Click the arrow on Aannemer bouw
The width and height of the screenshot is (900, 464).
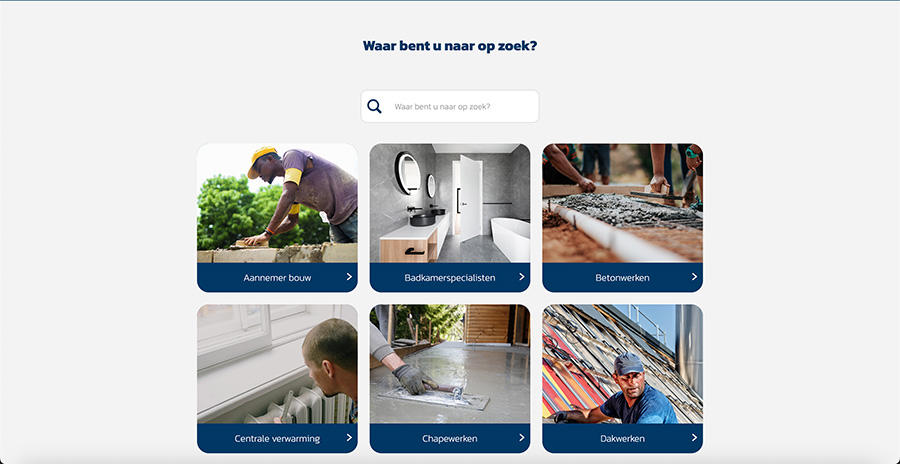[x=349, y=277]
